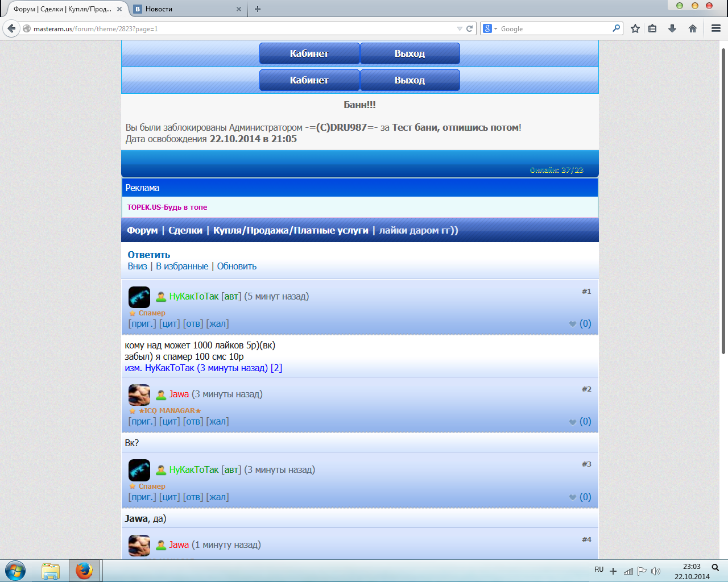The image size is (728, 582).
Task: Open the search engine selector dropdown
Action: [490, 28]
